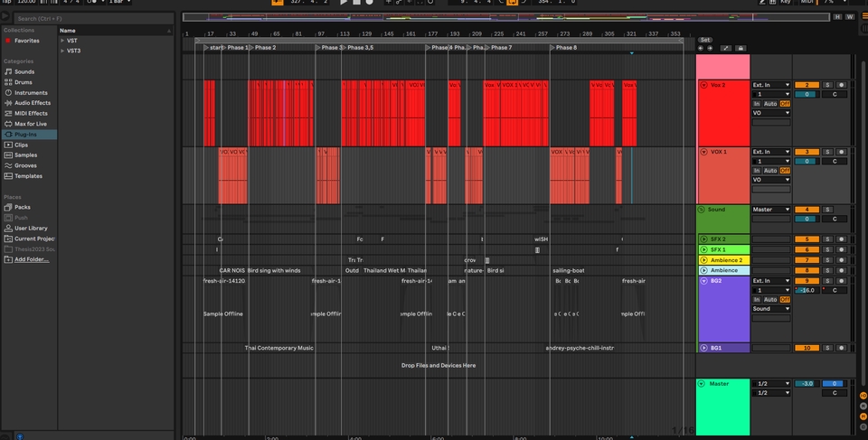Open Grooves category

[x=25, y=165]
